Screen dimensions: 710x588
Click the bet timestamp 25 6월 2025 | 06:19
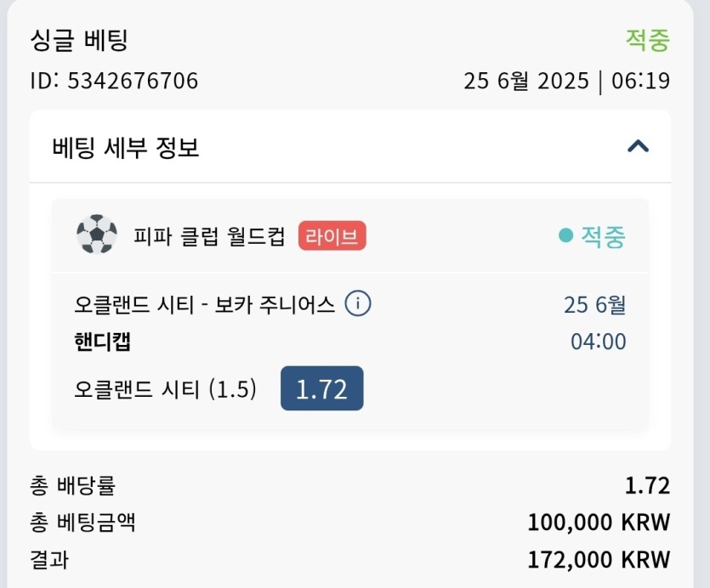[567, 82]
